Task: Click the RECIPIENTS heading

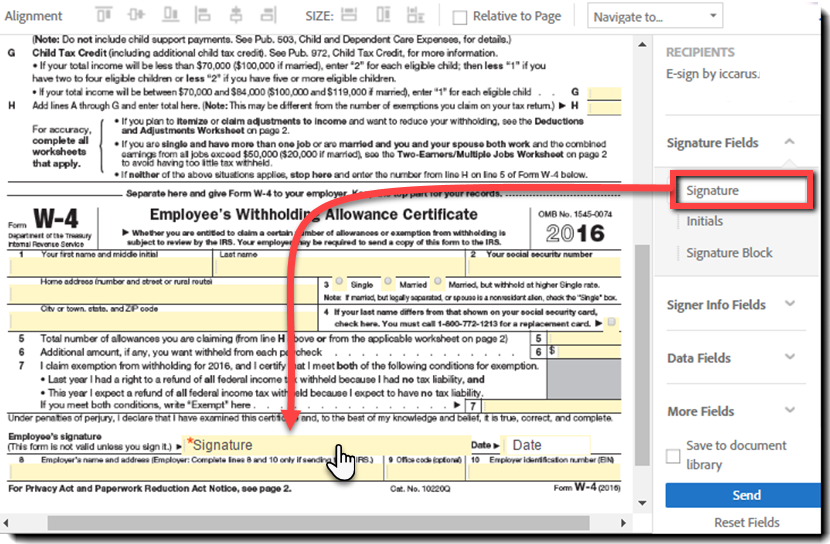Action: 700,52
